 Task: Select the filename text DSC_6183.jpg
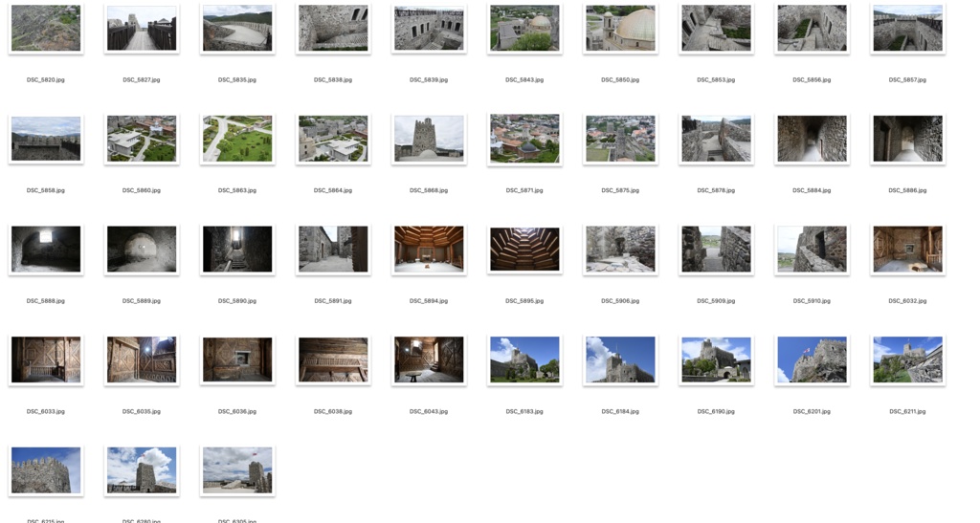click(524, 411)
